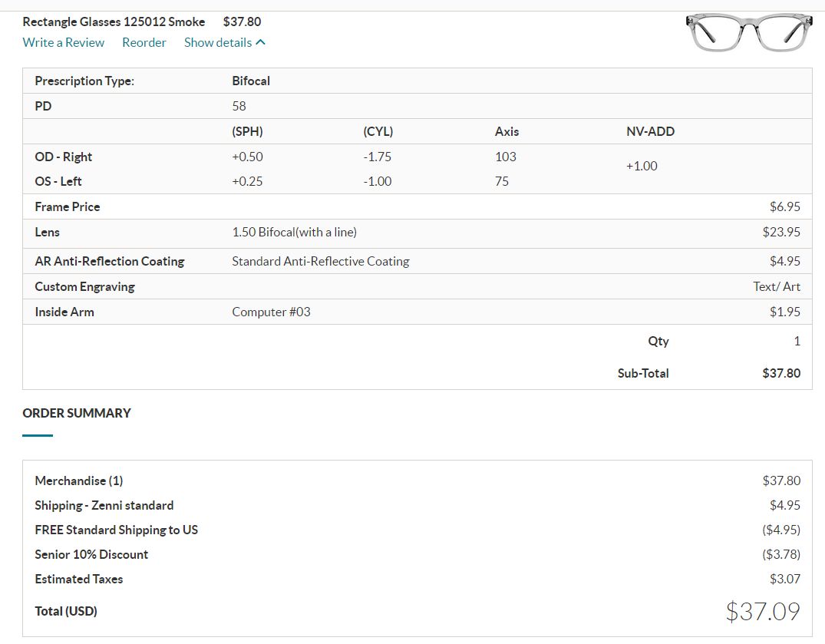The image size is (825, 644).
Task: Select the Computer #03 inside arm text
Action: (271, 312)
